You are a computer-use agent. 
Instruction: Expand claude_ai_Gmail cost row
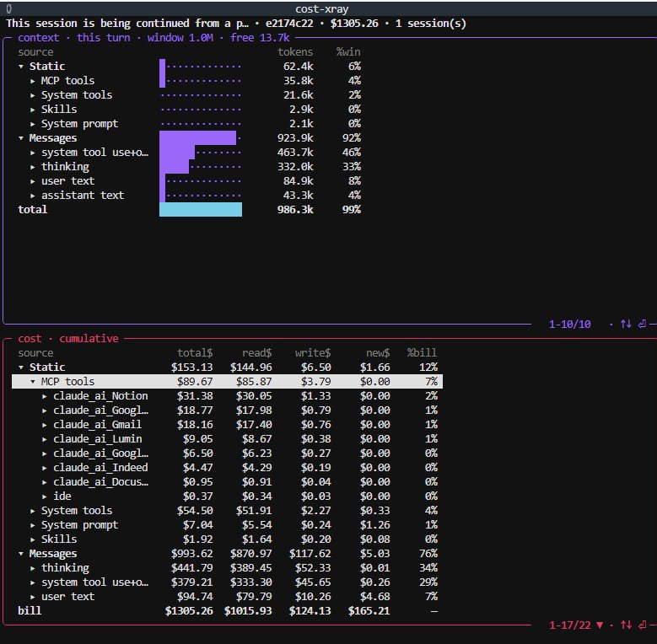tap(45, 425)
